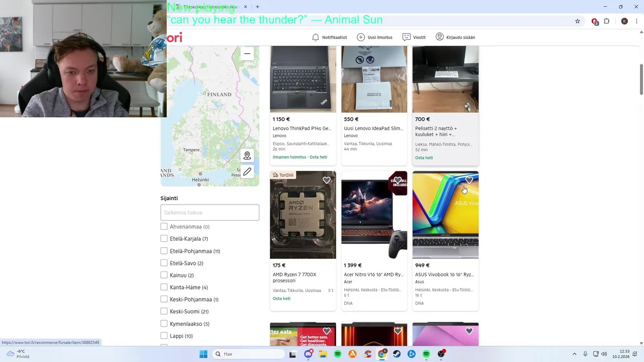This screenshot has height=362, width=644.
Task: Open Lenovo ThinkPad P14s listing title
Action: [302, 128]
